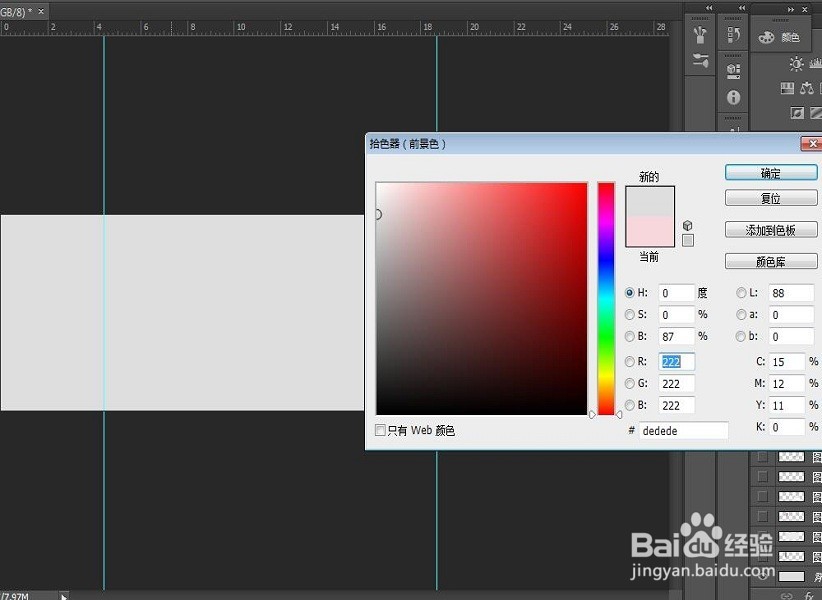The height and width of the screenshot is (600, 822).
Task: Click the blue B value 222 field
Action: pos(676,406)
